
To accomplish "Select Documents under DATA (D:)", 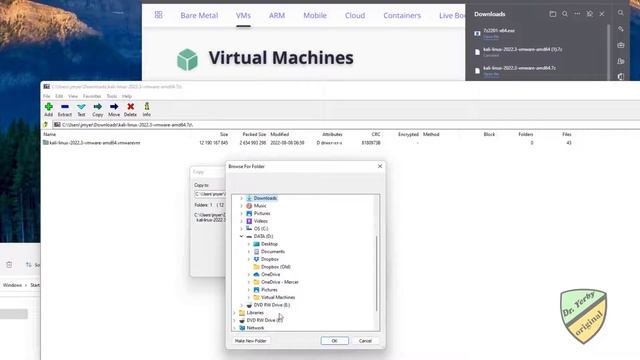I will pos(273,251).
